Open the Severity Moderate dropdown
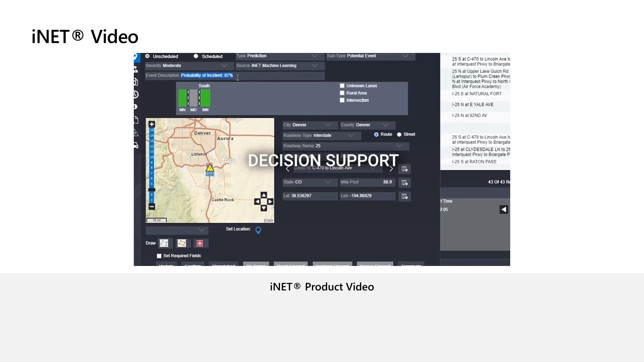This screenshot has height=362, width=644. [x=224, y=66]
